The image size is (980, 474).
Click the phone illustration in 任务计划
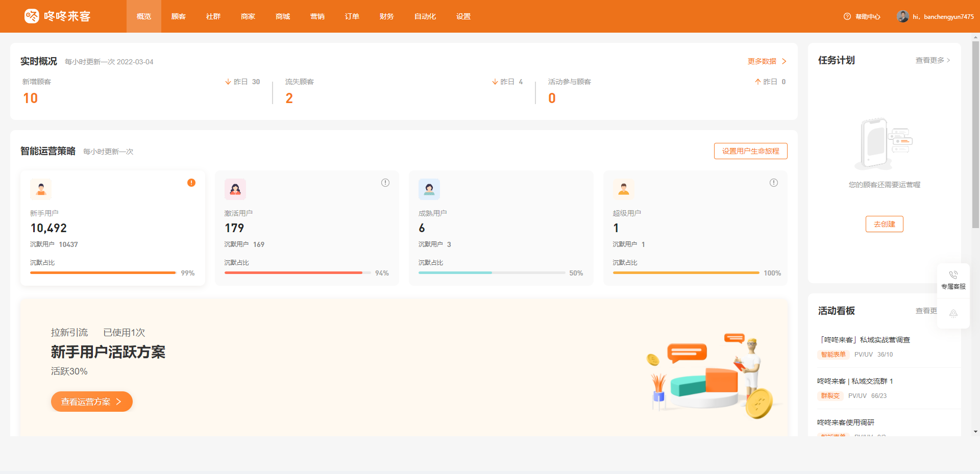884,144
